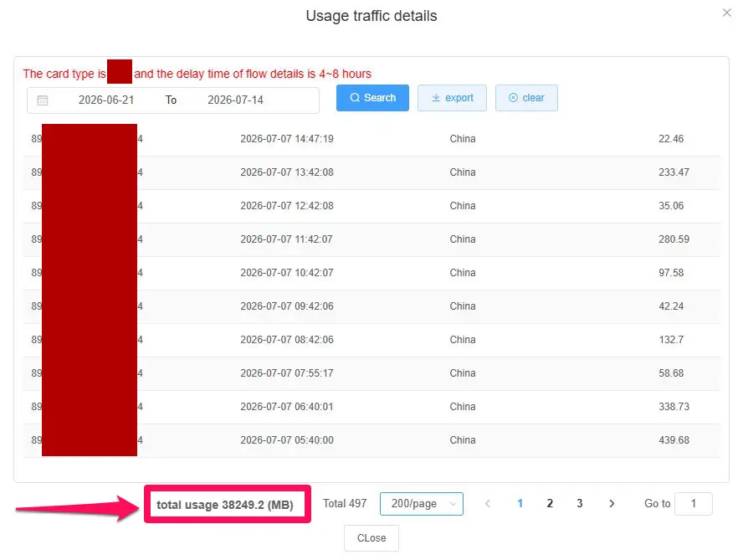This screenshot has width=743, height=560.
Task: Select current page 1 in pagination
Action: (x=520, y=504)
